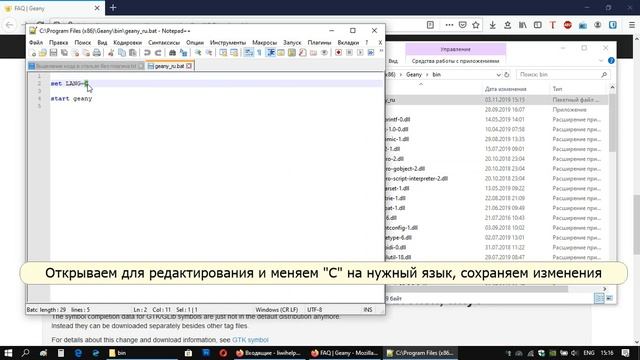Open Средства работы с приложениями tab in Explorer
This screenshot has height=360, width=640.
point(456,61)
